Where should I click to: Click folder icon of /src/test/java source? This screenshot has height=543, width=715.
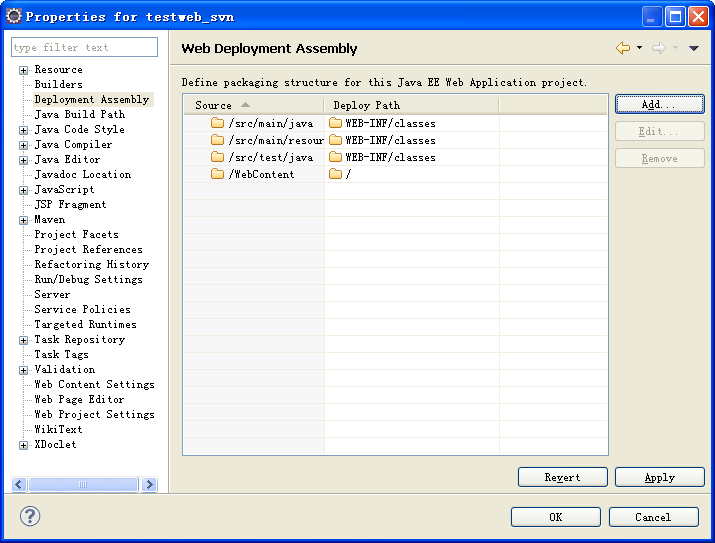pos(218,157)
